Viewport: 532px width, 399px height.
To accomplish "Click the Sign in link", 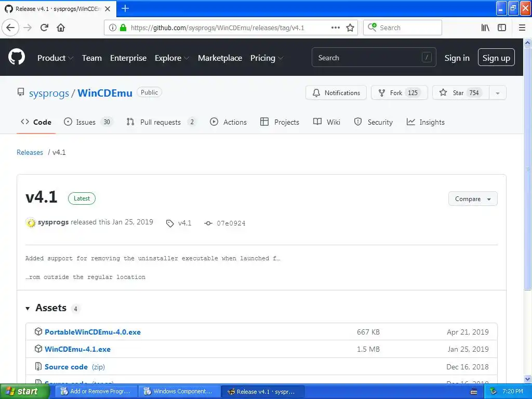I will 457,58.
